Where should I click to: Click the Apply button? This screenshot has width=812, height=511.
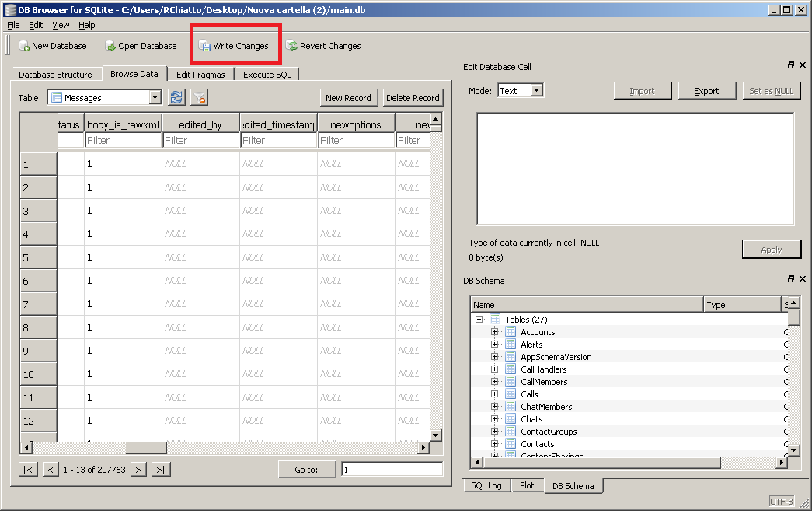(x=771, y=250)
